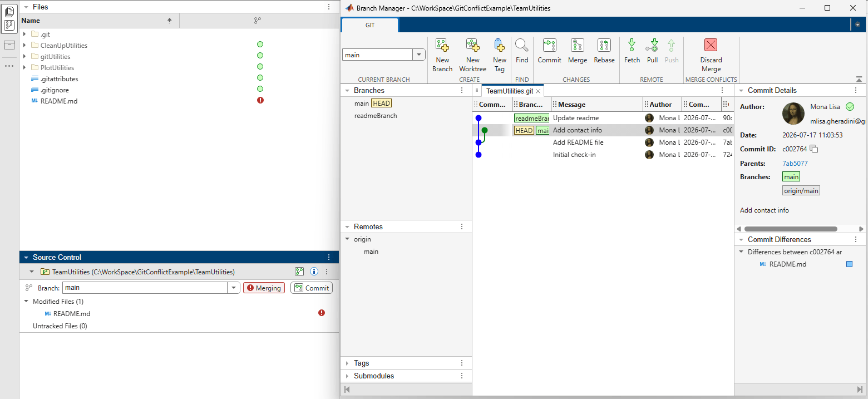Show more sidebar panels via ellipsis
The image size is (868, 399).
coord(9,66)
